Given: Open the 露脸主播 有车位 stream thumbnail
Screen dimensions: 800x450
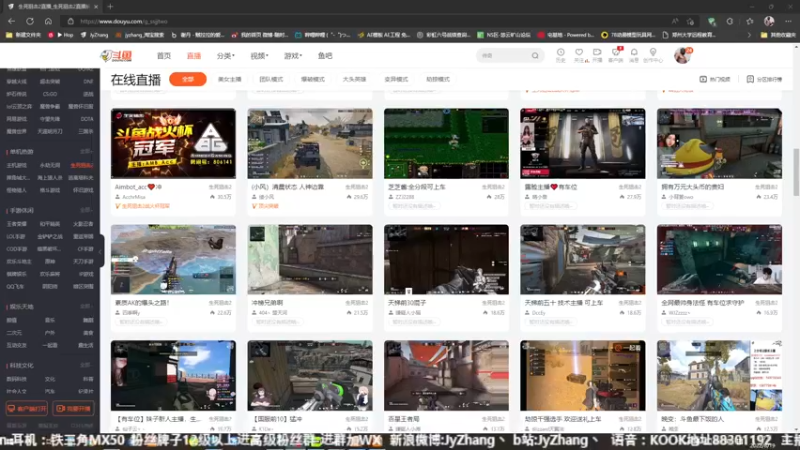Looking at the screenshot, I should coord(583,143).
